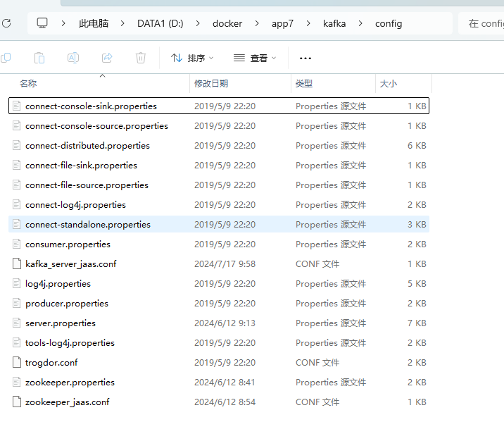Screen dimensions: 504x422
Task: Expand chevron after docker in breadcrumb
Action: point(257,23)
